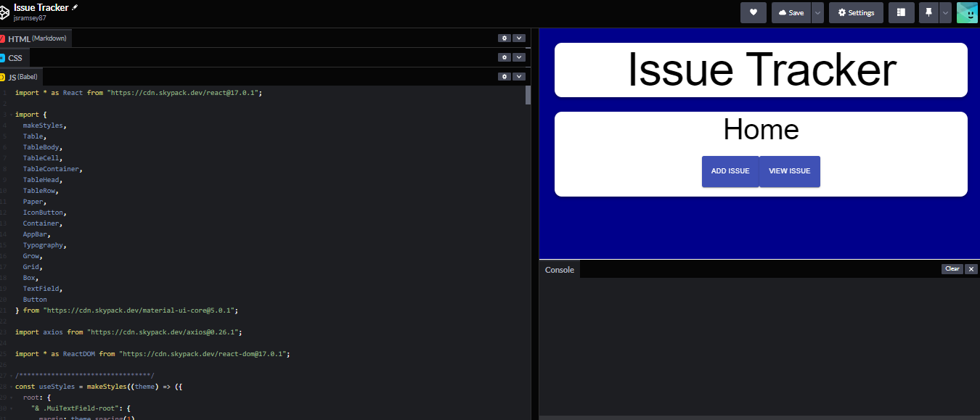Image resolution: width=980 pixels, height=420 pixels.
Task: Select the Console tab
Action: click(560, 269)
